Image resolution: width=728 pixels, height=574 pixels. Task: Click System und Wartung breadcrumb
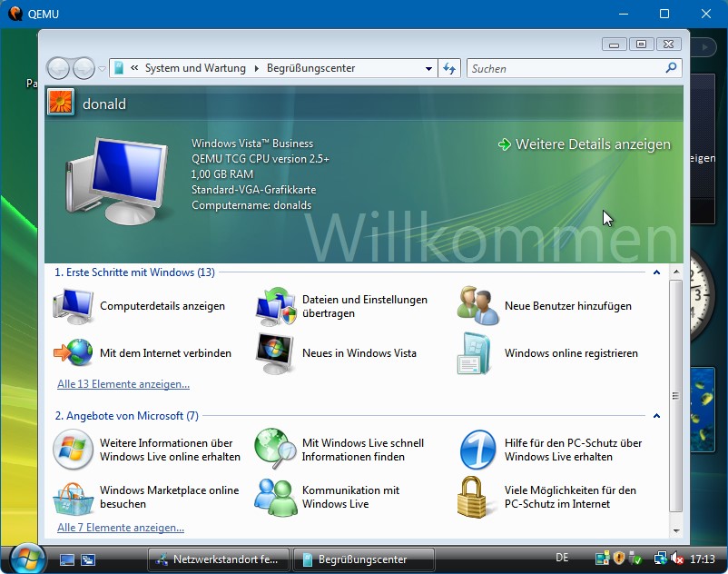pyautogui.click(x=195, y=68)
